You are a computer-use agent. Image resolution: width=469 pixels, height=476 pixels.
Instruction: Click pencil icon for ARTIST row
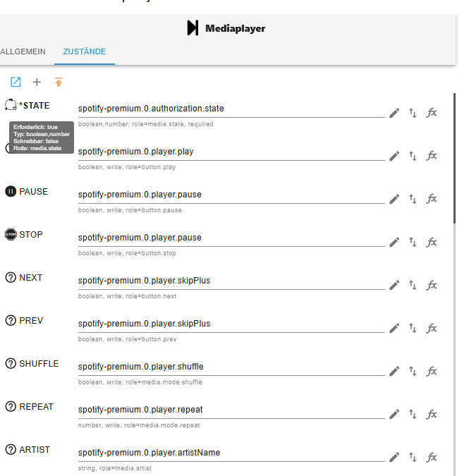(x=394, y=457)
